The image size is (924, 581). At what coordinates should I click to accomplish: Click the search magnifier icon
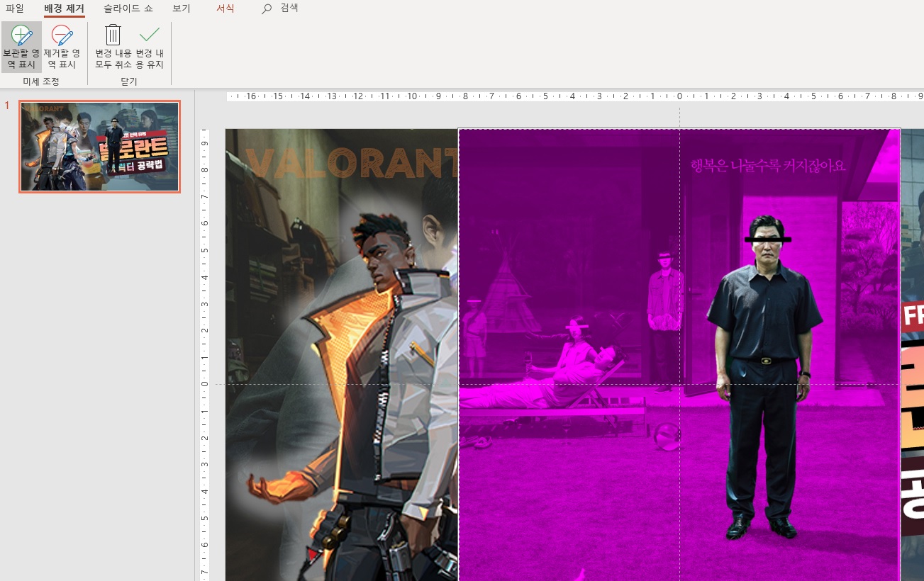click(267, 9)
